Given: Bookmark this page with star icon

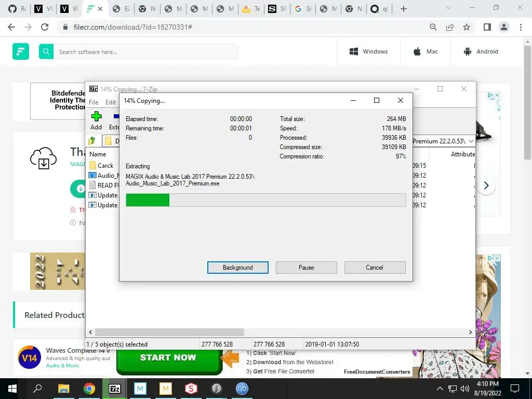Looking at the screenshot, I should [x=467, y=27].
